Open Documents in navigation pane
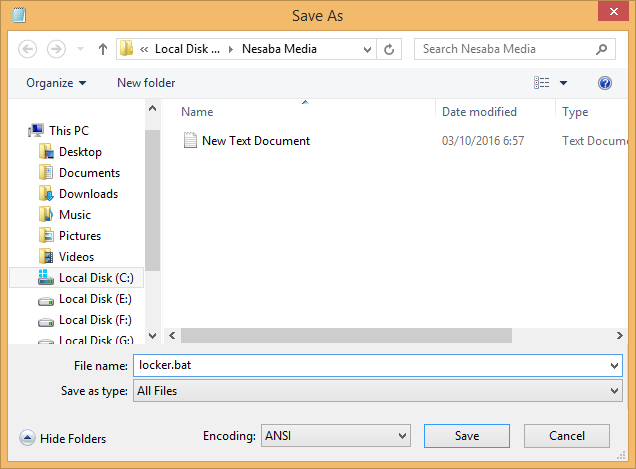The image size is (636, 469). pos(89,173)
